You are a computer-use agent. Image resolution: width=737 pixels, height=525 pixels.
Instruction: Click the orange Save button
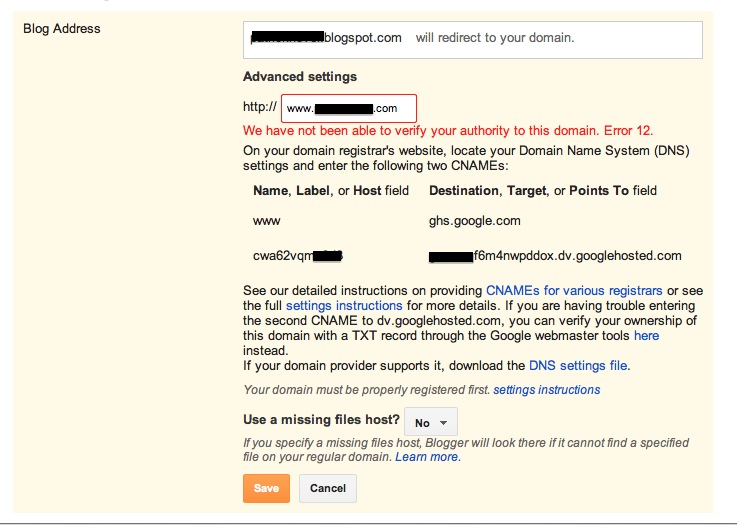click(x=266, y=488)
